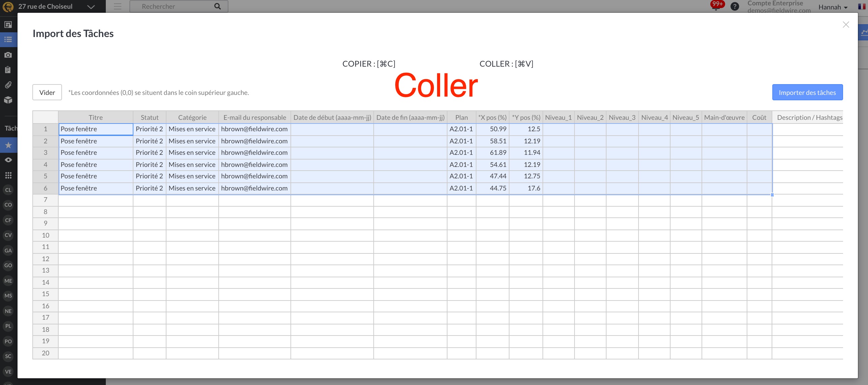Viewport: 868px width, 385px height.
Task: Select the watched tasks eye icon
Action: [x=8, y=160]
